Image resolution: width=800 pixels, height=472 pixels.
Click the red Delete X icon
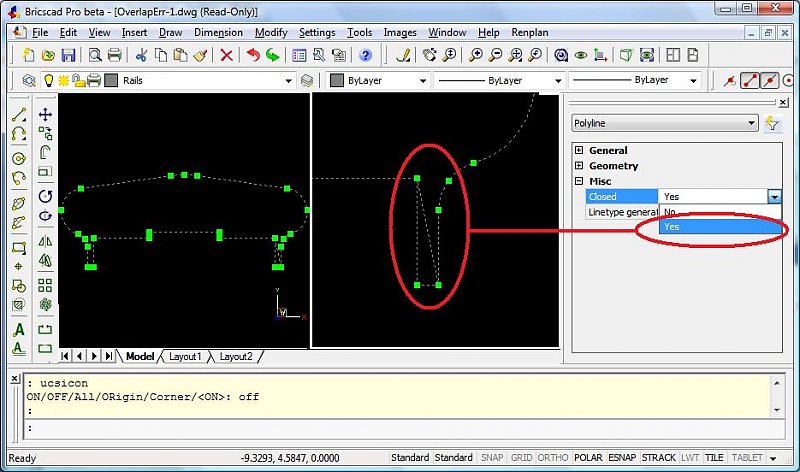pyautogui.click(x=227, y=56)
